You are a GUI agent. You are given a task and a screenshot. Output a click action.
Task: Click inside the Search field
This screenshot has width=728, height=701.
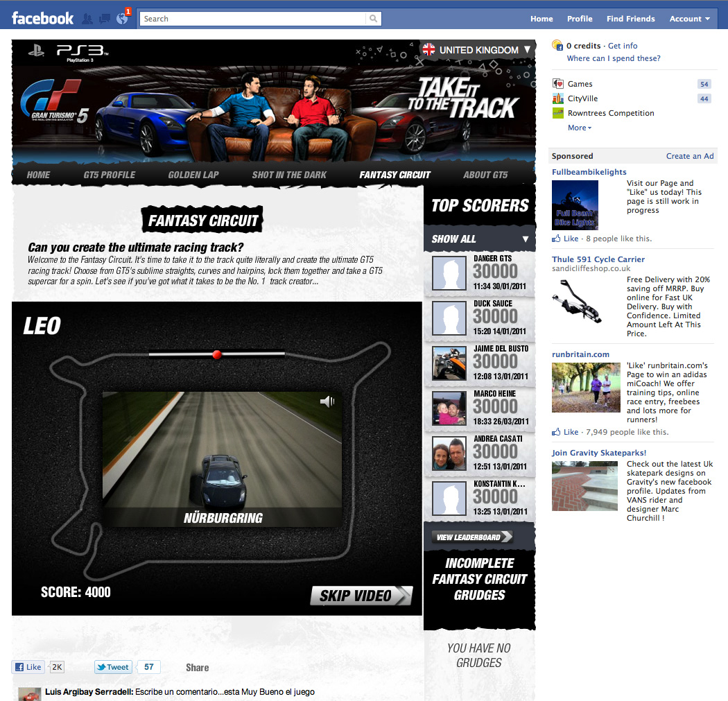(x=253, y=19)
